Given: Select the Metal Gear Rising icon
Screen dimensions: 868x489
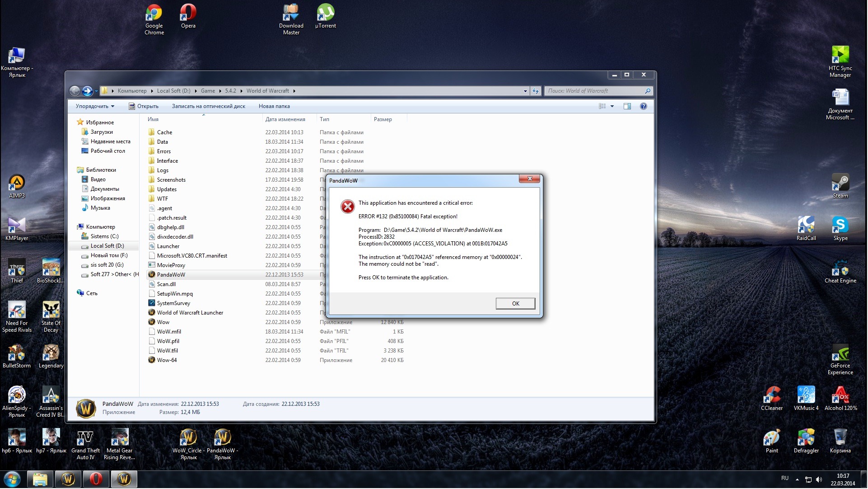Looking at the screenshot, I should pyautogui.click(x=120, y=444).
